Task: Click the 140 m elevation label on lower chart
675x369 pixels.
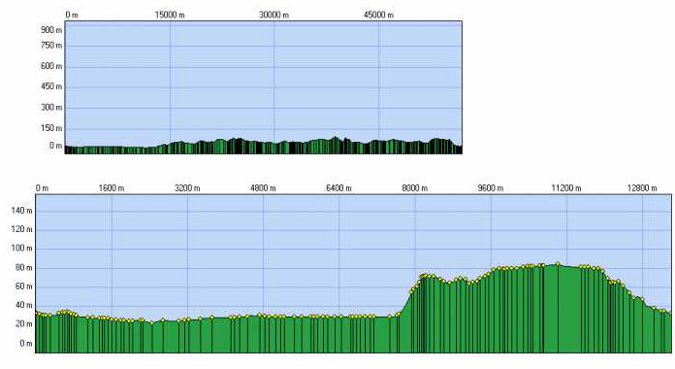Action: [x=22, y=211]
